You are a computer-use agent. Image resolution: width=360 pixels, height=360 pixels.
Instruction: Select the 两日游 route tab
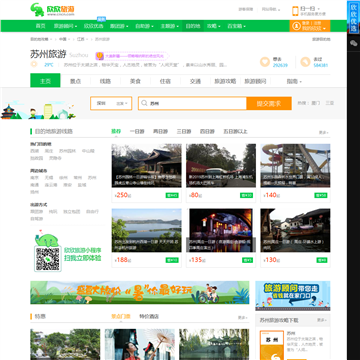(160, 132)
